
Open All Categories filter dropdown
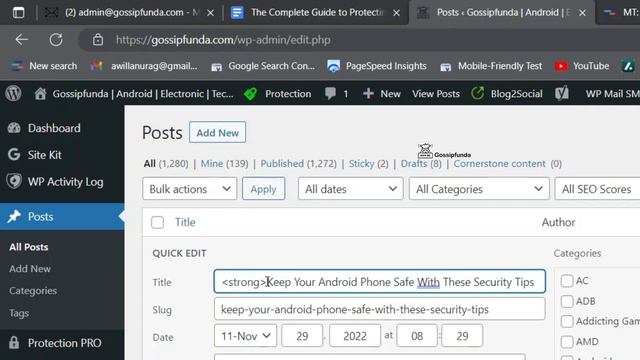[x=479, y=189]
